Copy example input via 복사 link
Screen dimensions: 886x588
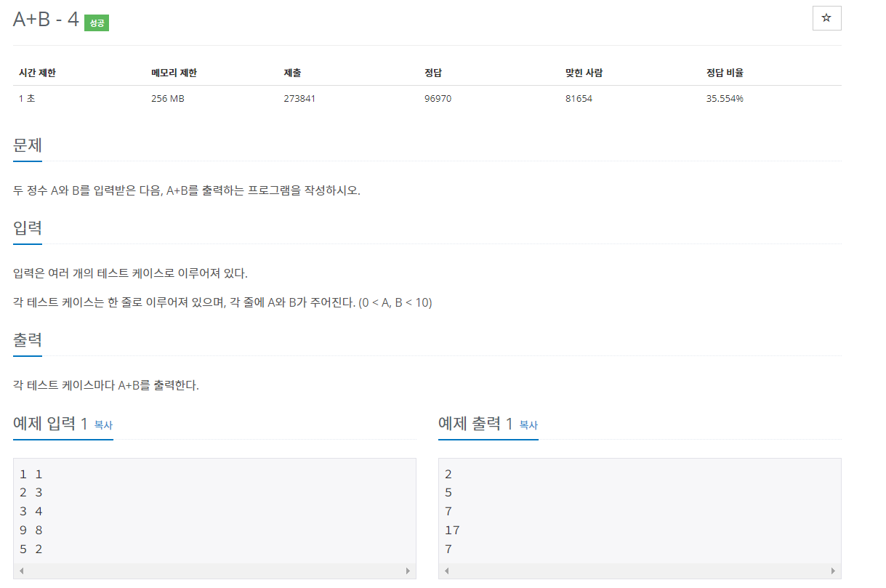(103, 425)
